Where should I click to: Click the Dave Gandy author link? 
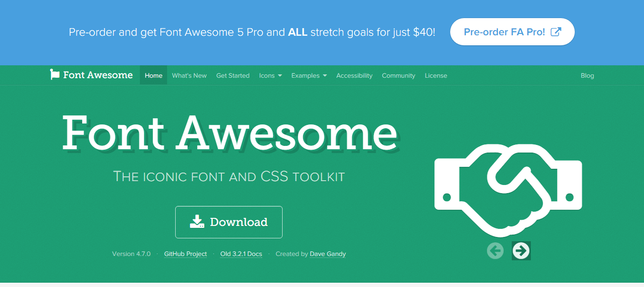pyautogui.click(x=327, y=254)
